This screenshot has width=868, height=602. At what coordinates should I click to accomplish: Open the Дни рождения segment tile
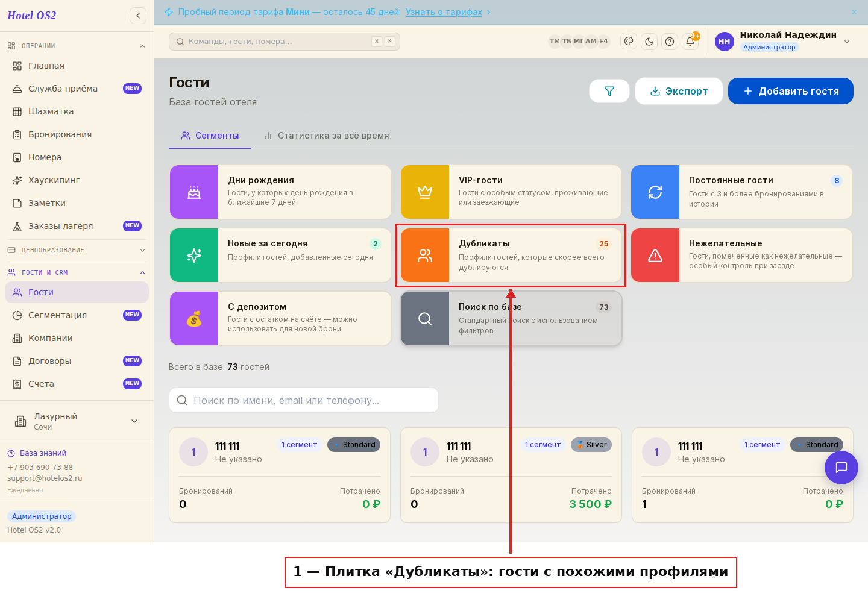(281, 192)
